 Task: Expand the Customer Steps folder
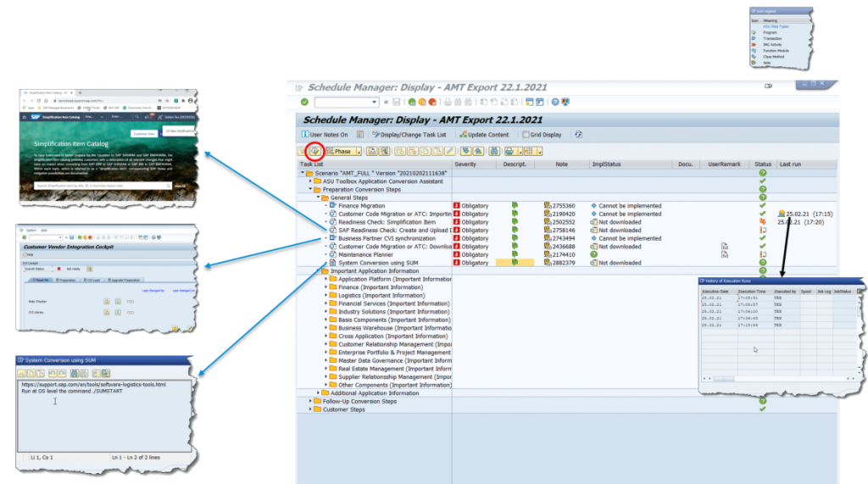pyautogui.click(x=310, y=409)
